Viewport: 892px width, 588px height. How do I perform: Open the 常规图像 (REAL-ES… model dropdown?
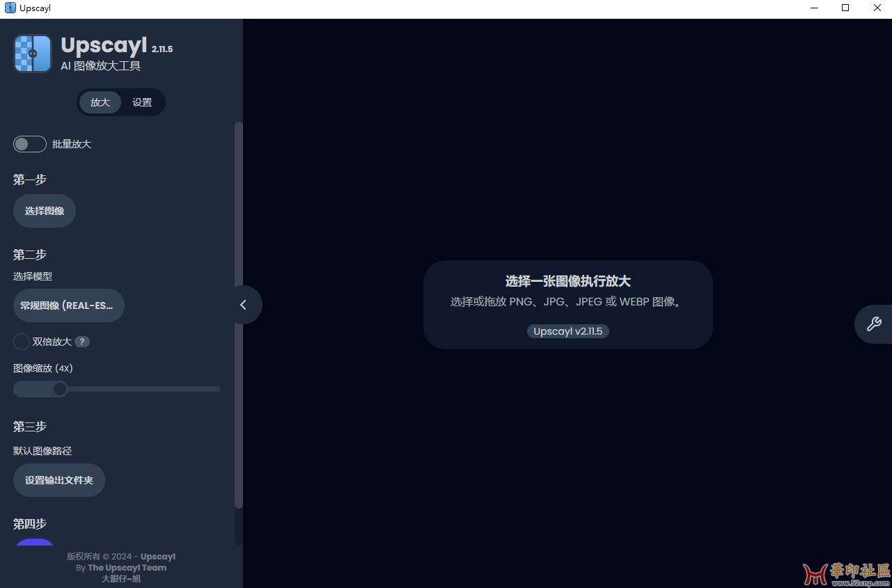click(69, 305)
